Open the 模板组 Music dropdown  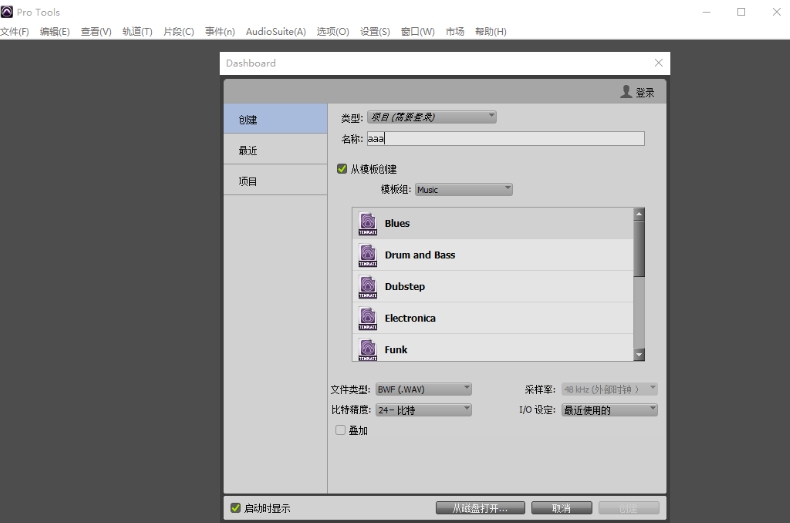464,189
